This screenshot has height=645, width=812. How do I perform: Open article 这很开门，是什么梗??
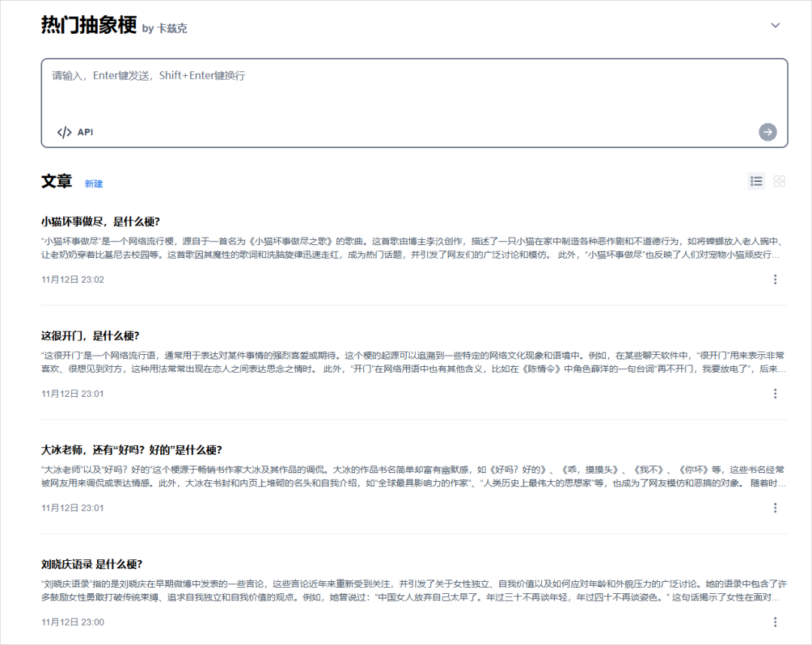90,336
